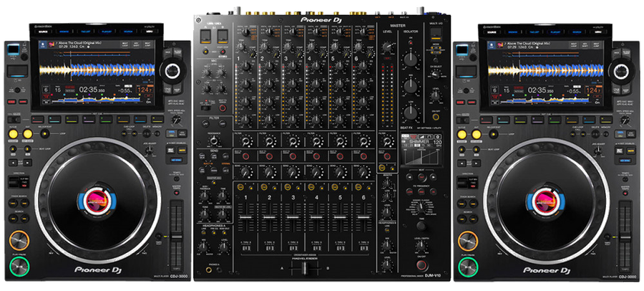Click TEMPO RESET button on left deck
Image resolution: width=644 pixels, height=291 pixels.
pos(159,237)
